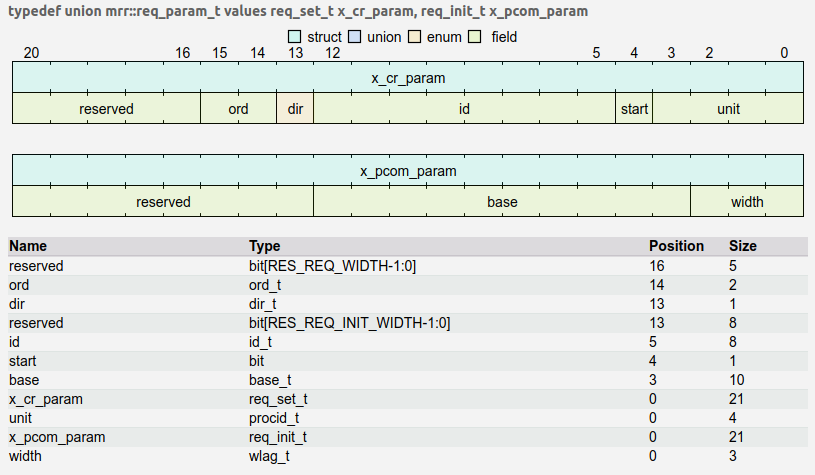Click the 'dir' enum cell in diagram
The width and height of the screenshot is (815, 475).
click(x=295, y=108)
